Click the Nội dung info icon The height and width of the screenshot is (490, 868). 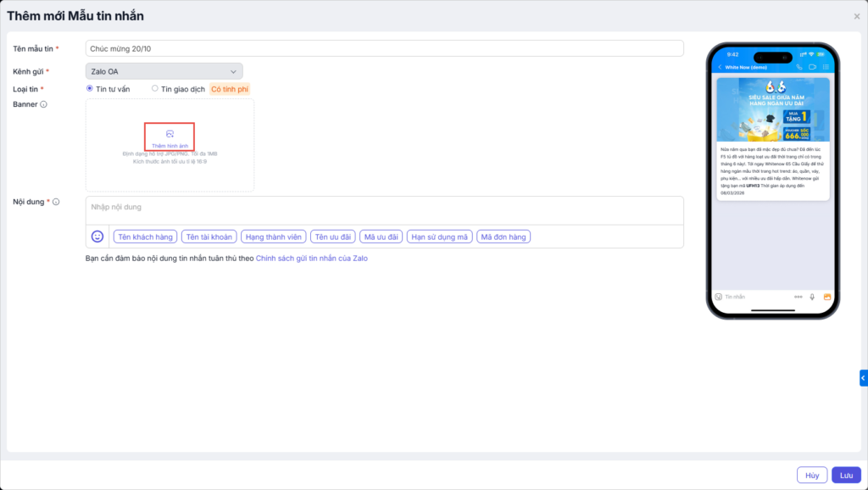(56, 202)
